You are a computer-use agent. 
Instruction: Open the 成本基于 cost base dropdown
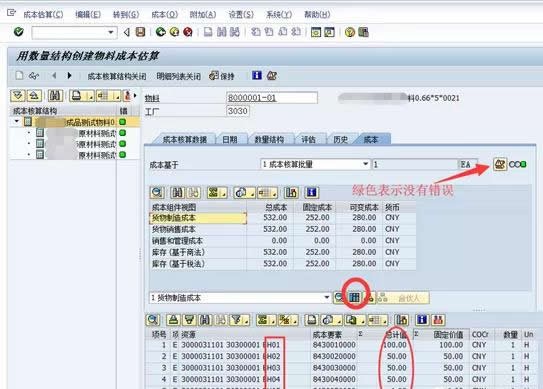click(x=366, y=164)
